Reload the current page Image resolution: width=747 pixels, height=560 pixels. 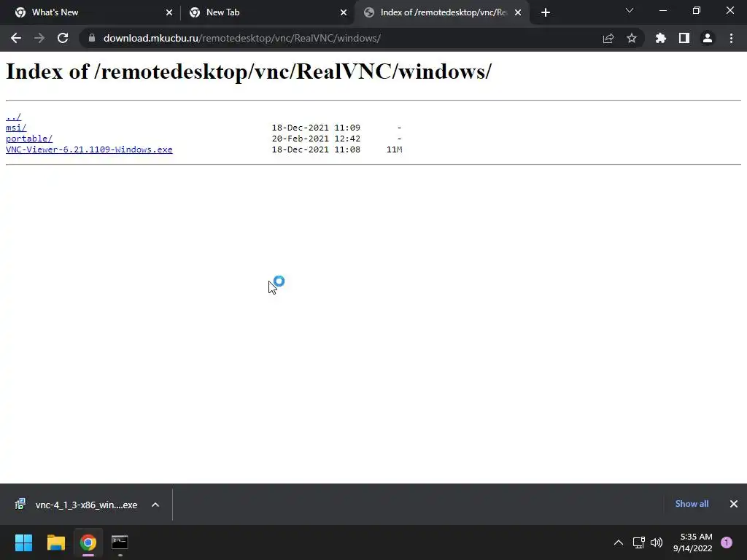(x=63, y=38)
